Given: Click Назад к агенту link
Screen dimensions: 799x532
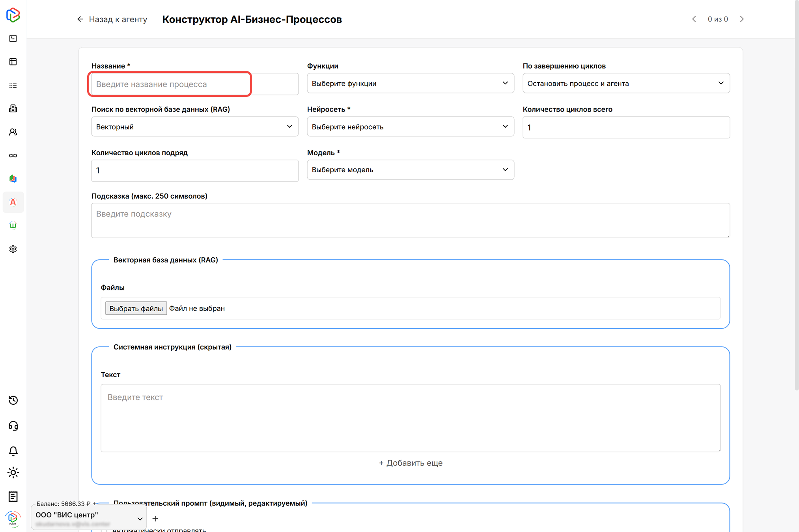Looking at the screenshot, I should 112,19.
